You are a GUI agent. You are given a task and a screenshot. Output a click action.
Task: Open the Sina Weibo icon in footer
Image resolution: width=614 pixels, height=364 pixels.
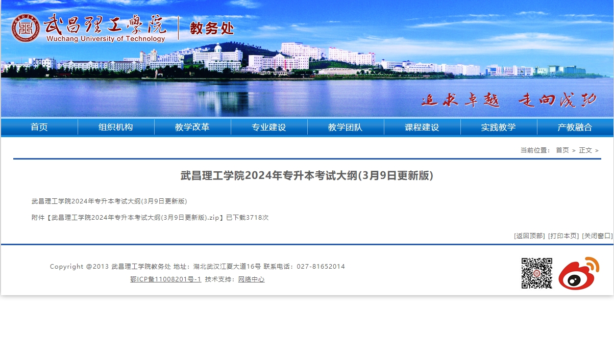pos(579,273)
